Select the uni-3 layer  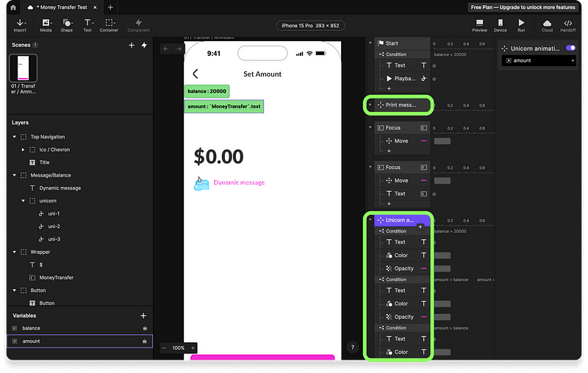pos(54,239)
